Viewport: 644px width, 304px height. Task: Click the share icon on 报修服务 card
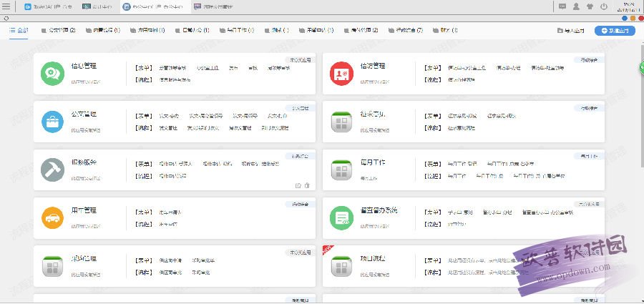coord(298,186)
